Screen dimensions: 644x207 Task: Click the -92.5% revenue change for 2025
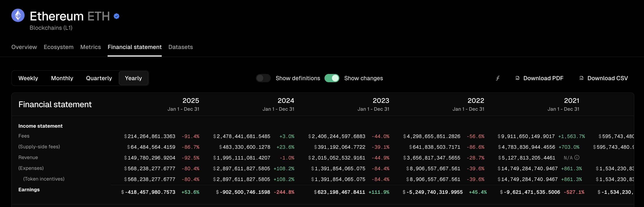click(x=190, y=158)
